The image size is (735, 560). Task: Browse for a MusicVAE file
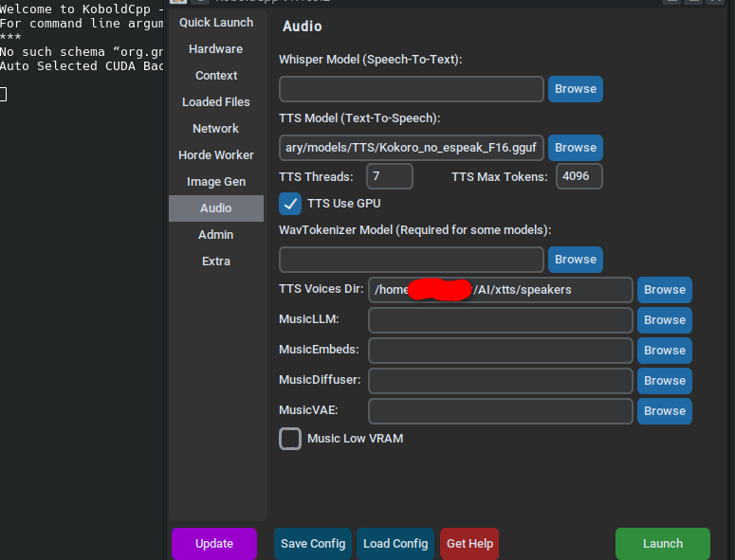pos(664,411)
